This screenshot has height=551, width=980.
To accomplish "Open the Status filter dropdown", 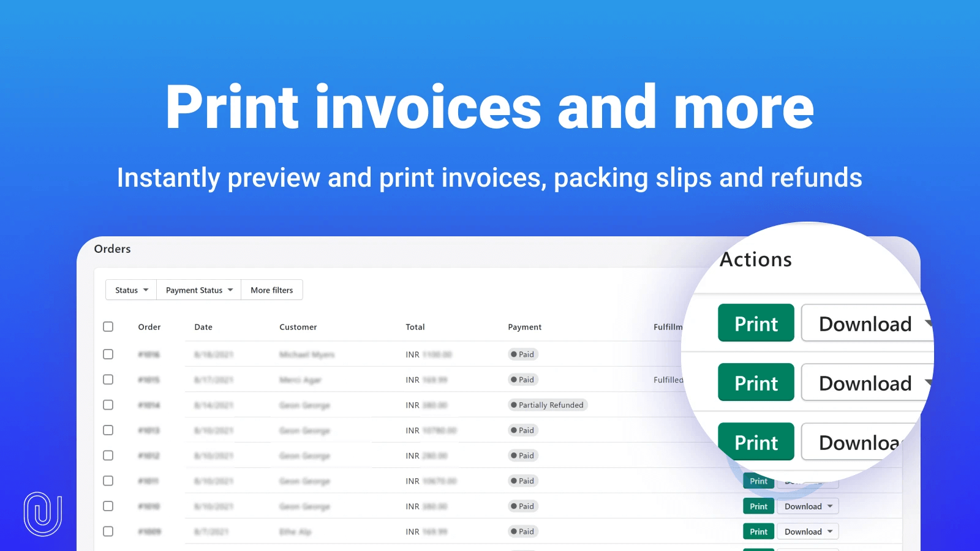I will coord(130,290).
